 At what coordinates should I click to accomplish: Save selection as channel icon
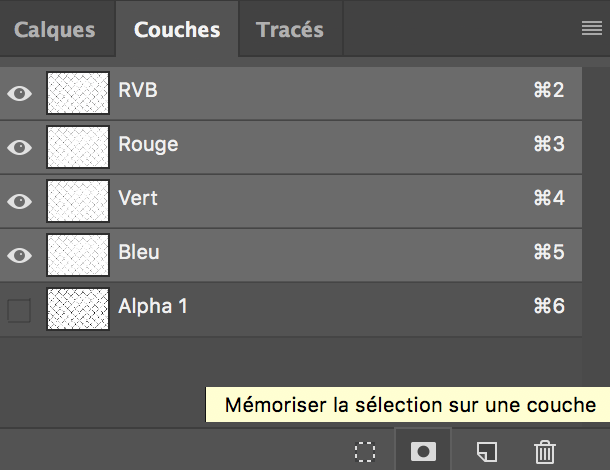click(x=424, y=451)
